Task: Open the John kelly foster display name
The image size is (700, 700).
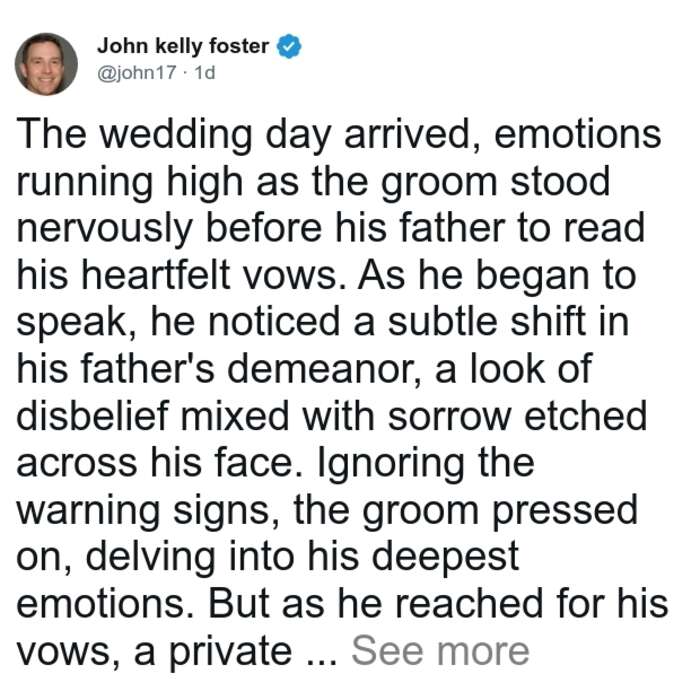Action: click(x=183, y=46)
